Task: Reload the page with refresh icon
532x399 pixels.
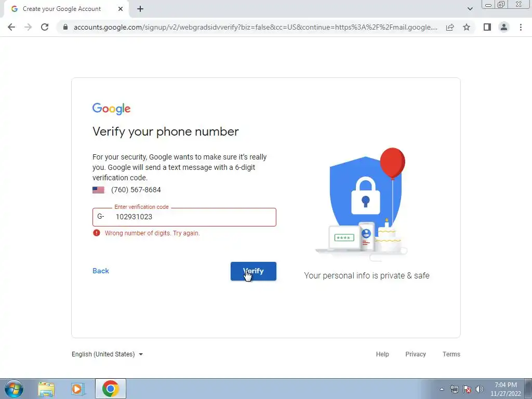Action: (45, 27)
